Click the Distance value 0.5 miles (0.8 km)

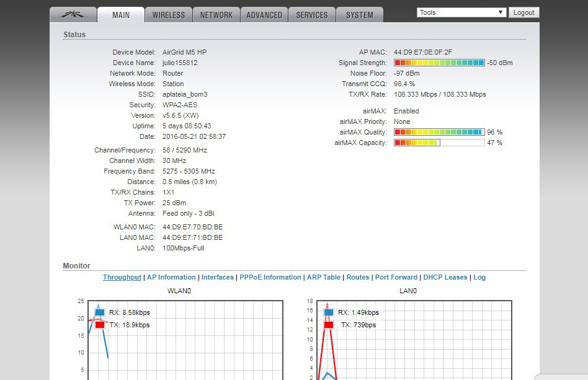pyautogui.click(x=190, y=182)
